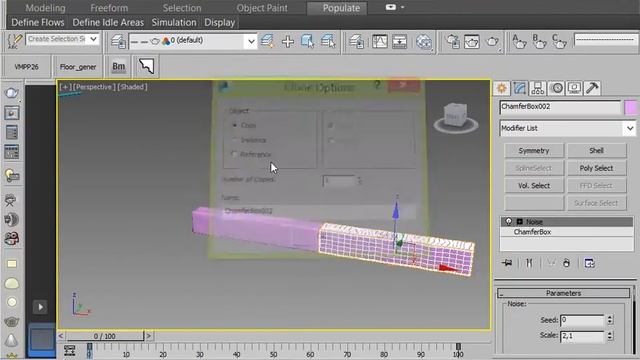This screenshot has height=360, width=640.
Task: Click the Key Mode toggle icon by timeline
Action: click(x=69, y=351)
